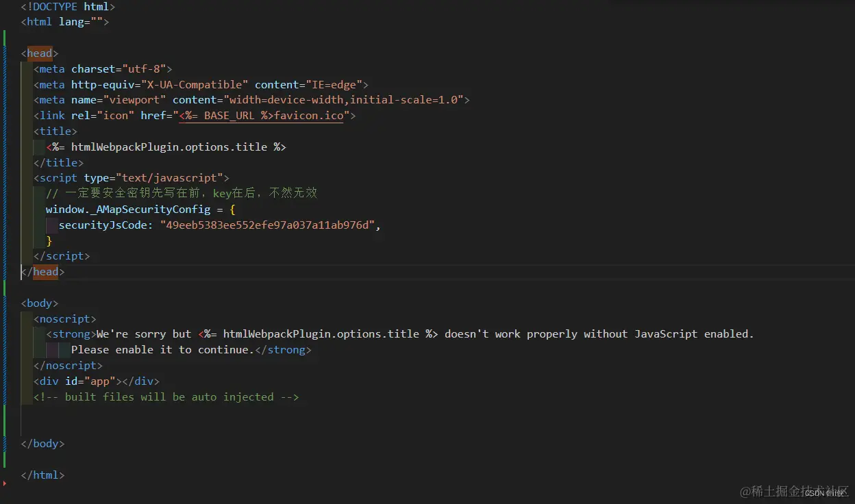Click the div id app line
This screenshot has height=504, width=855.
(x=97, y=381)
